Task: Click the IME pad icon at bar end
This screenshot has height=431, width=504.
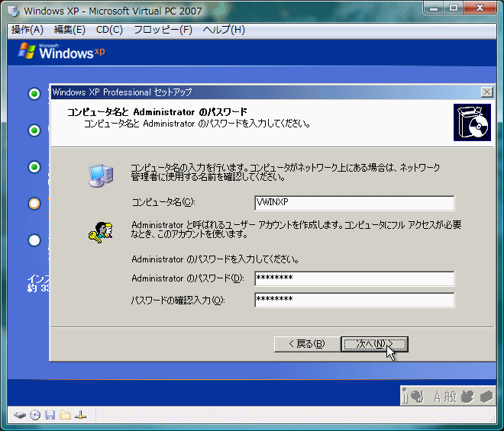Action: point(486,397)
